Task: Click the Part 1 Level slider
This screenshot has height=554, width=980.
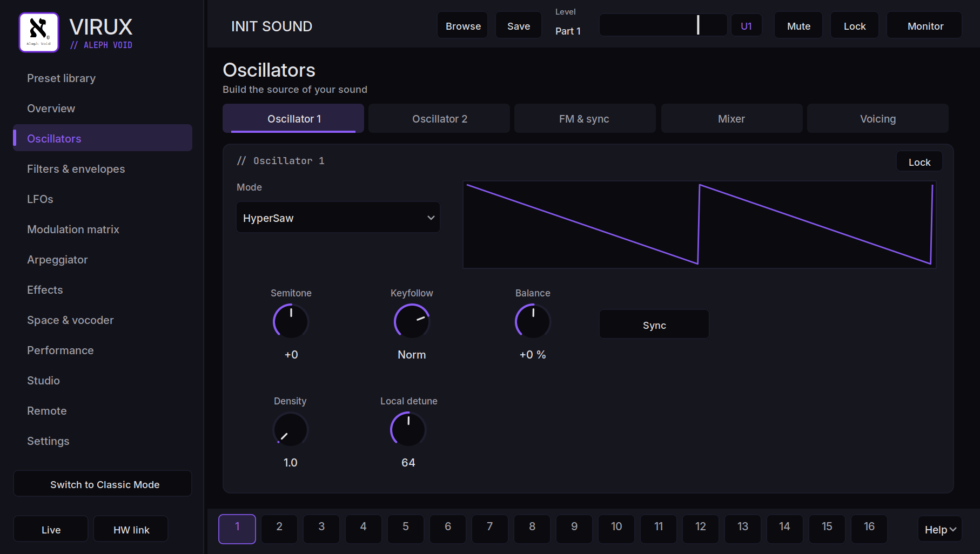Action: pos(663,25)
